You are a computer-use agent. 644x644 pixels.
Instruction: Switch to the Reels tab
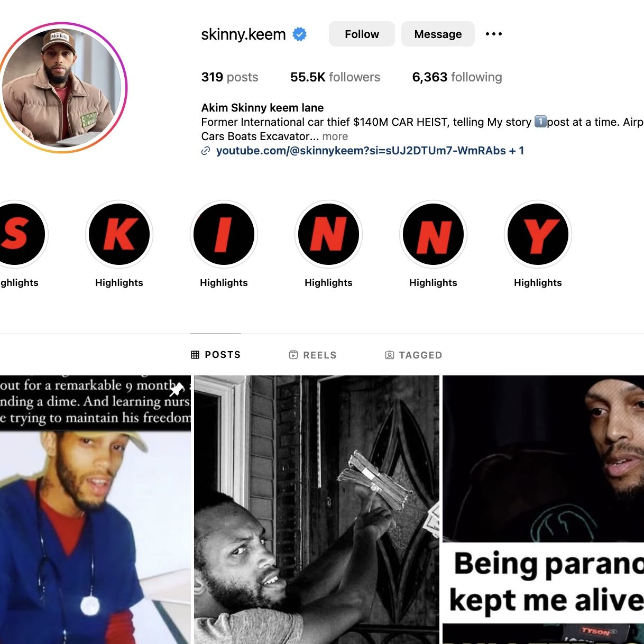[312, 355]
